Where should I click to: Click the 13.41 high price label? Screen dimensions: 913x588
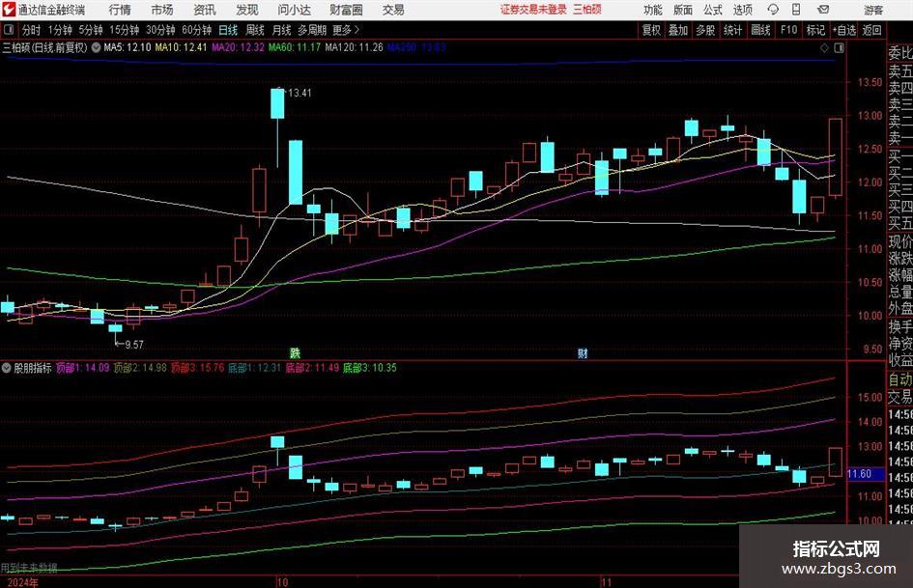tap(300, 93)
